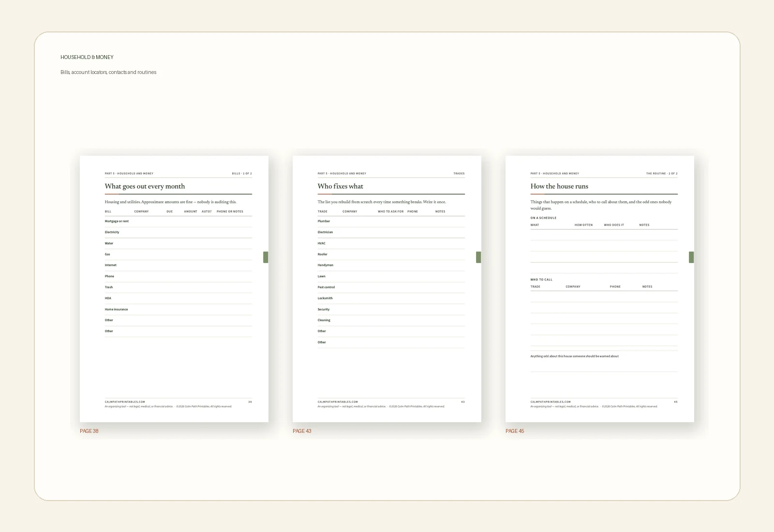This screenshot has height=532, width=774.
Task: Click the "Electricity" bill row label
Action: tap(112, 232)
